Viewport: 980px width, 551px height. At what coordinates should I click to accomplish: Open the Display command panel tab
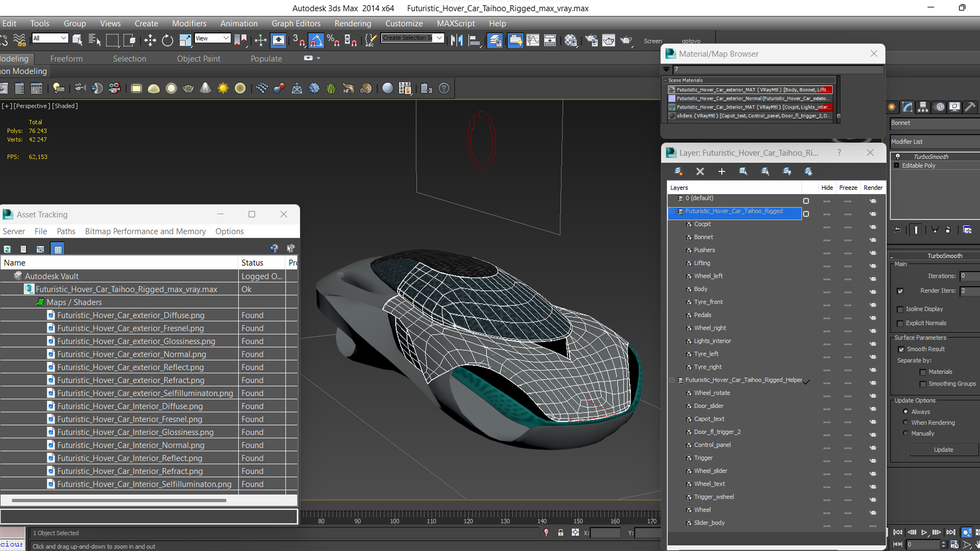pos(954,107)
